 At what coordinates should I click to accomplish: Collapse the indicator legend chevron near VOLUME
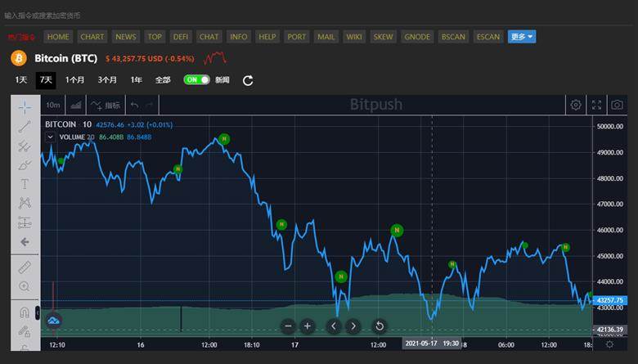[50, 137]
